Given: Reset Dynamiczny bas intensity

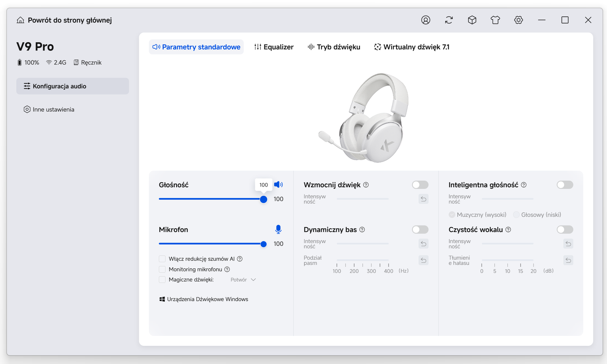Looking at the screenshot, I should (x=423, y=243).
